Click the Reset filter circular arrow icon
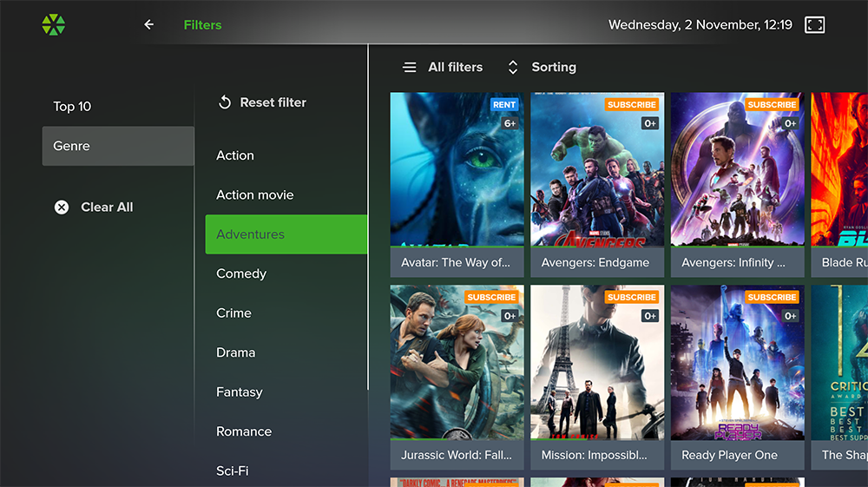Screen dimensions: 868x487 pyautogui.click(x=225, y=102)
